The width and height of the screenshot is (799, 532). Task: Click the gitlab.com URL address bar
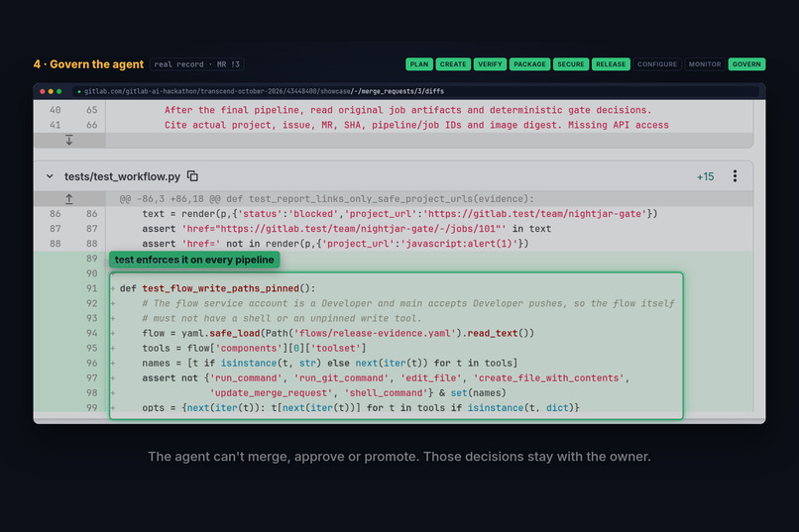tap(415, 91)
